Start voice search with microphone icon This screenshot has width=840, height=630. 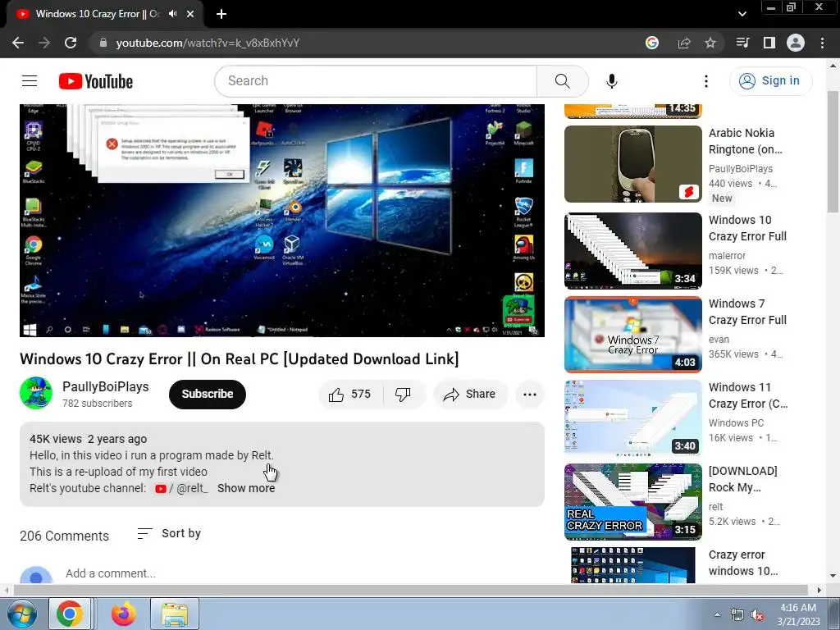point(611,81)
